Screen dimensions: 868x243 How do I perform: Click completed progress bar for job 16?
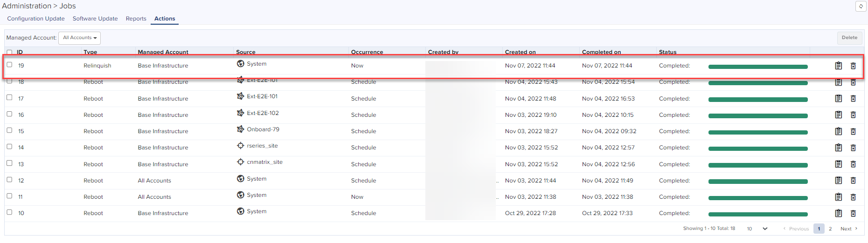pyautogui.click(x=758, y=116)
